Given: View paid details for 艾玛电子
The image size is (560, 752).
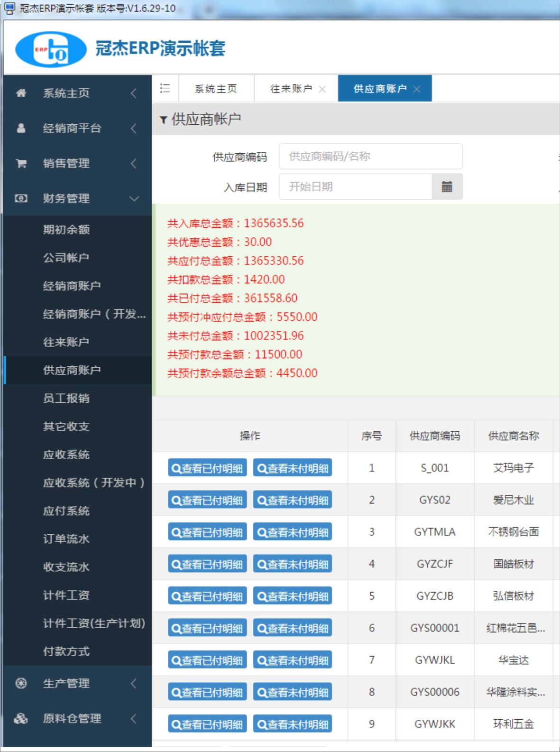Looking at the screenshot, I should [207, 468].
